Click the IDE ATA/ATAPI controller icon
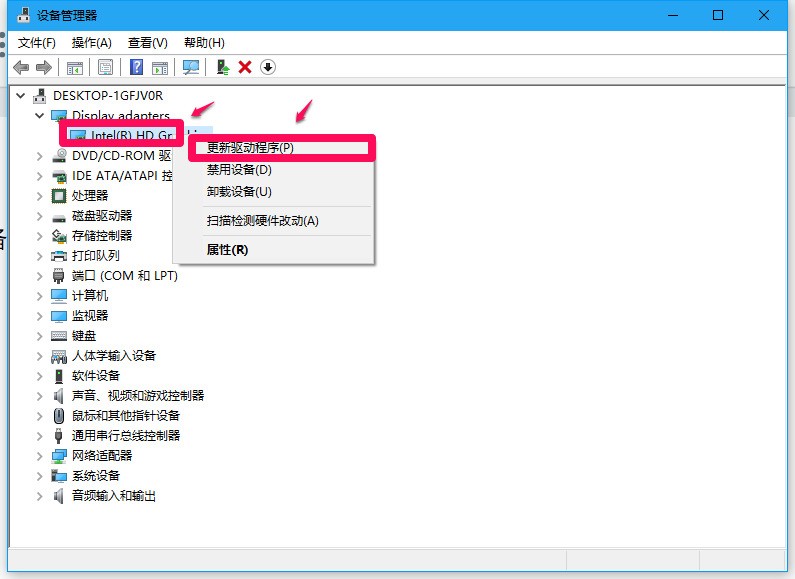Image resolution: width=795 pixels, height=579 pixels. pyautogui.click(x=59, y=176)
